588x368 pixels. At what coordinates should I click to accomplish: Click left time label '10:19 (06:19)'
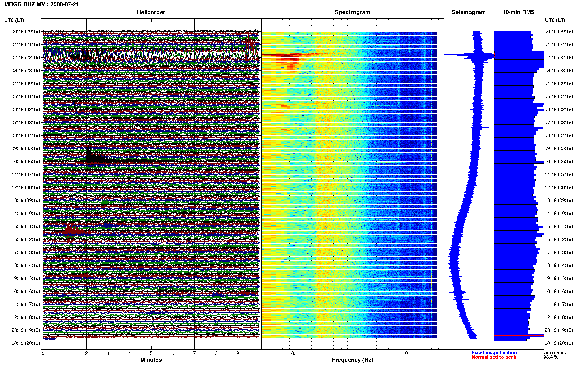click(26, 161)
